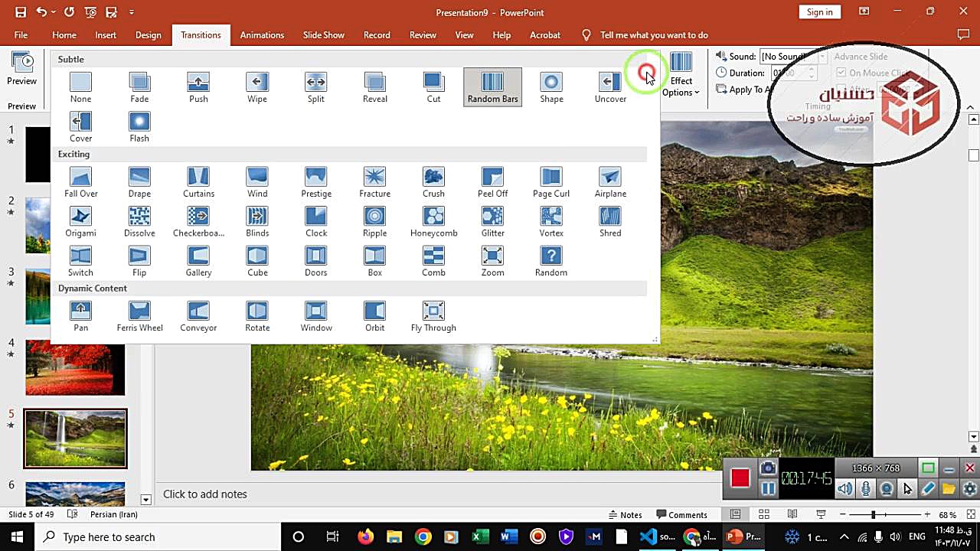Open the Notes pane button

[625, 515]
